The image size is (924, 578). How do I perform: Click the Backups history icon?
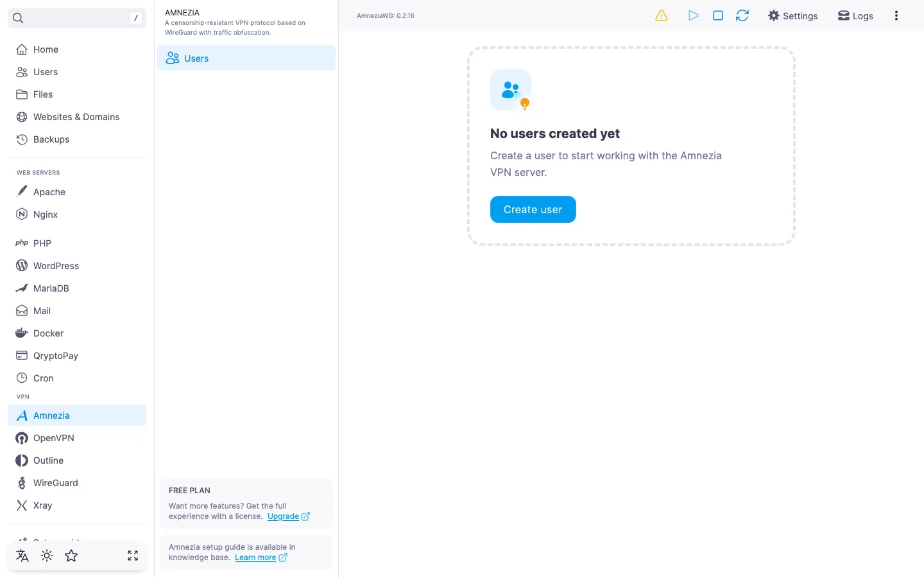[22, 139]
